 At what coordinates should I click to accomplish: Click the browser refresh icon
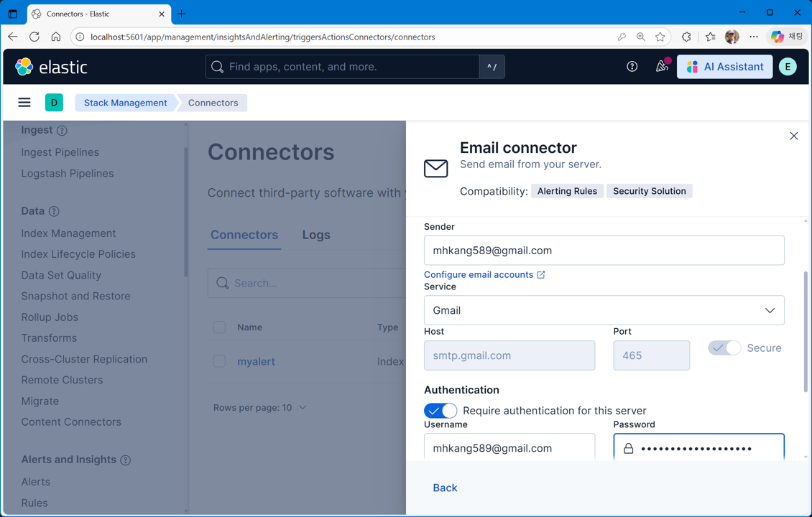pos(34,37)
